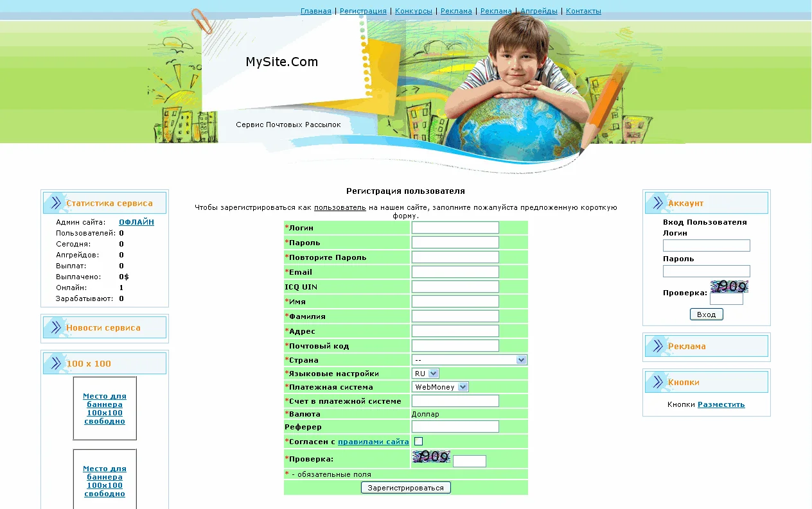Click the Кнопки panel arrow icon
Viewport: 812px width, 509px height.
[657, 382]
